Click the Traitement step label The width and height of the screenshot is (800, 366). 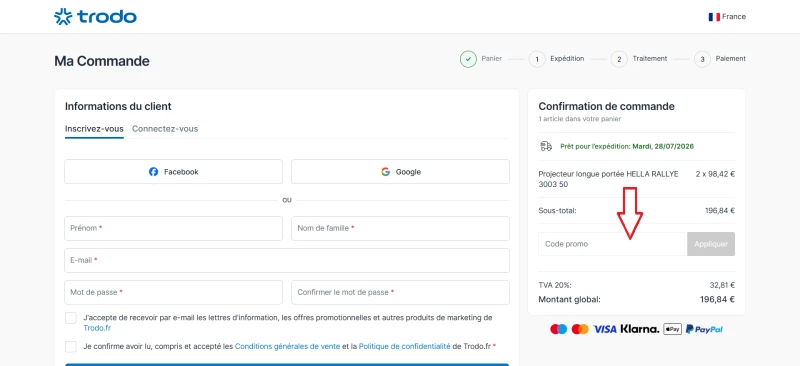coord(649,59)
